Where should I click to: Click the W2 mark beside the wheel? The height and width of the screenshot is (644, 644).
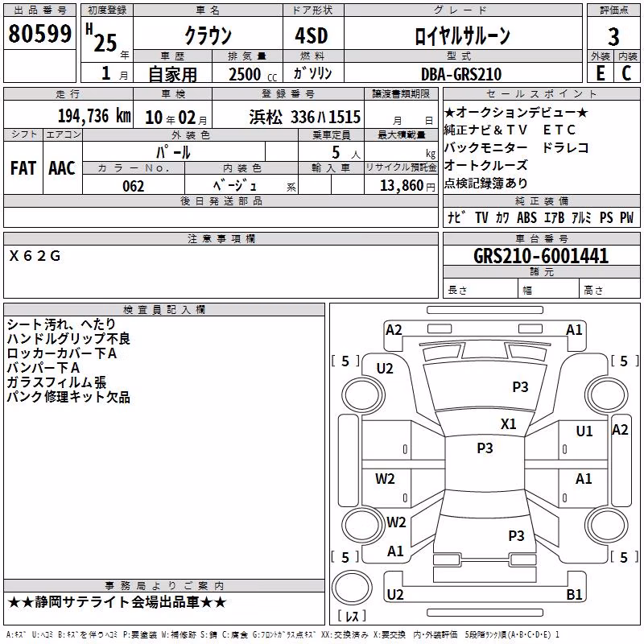[x=396, y=522]
